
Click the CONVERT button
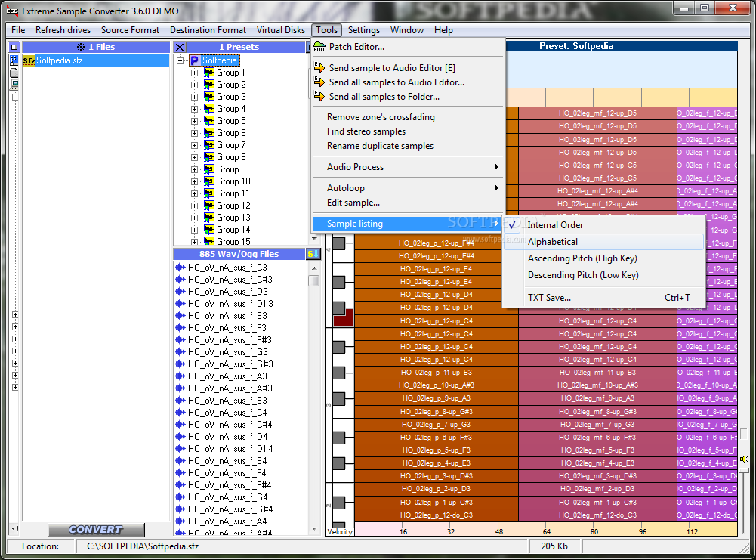96,530
